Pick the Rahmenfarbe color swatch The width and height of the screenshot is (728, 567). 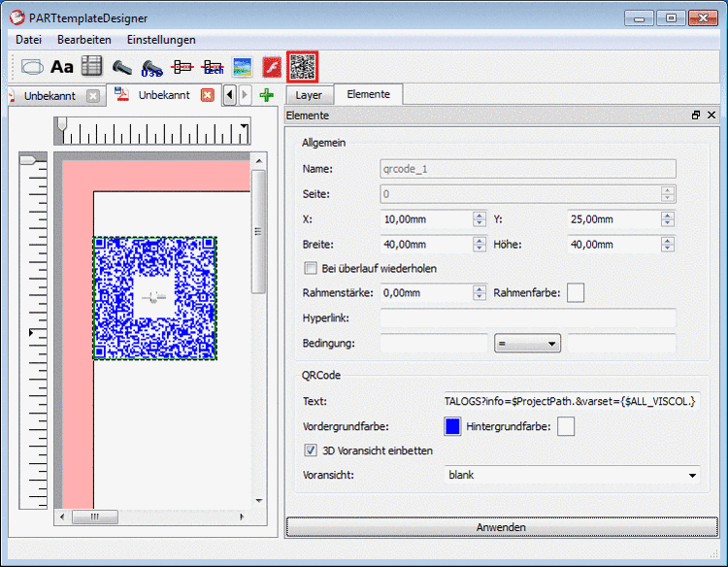(x=576, y=293)
